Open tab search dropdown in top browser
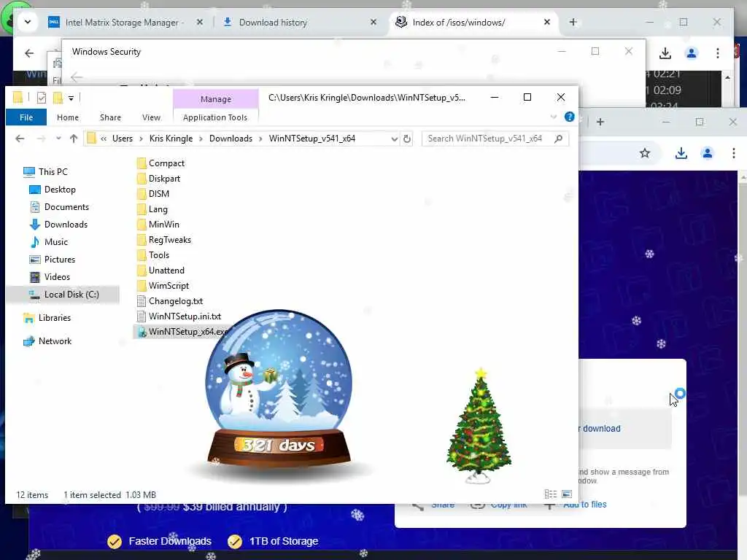This screenshot has height=560, width=747. click(x=28, y=22)
